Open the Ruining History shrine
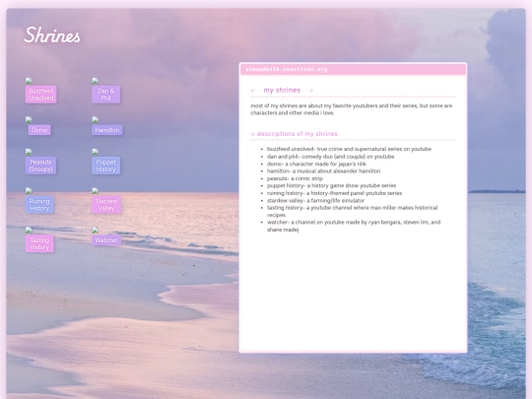 click(39, 205)
